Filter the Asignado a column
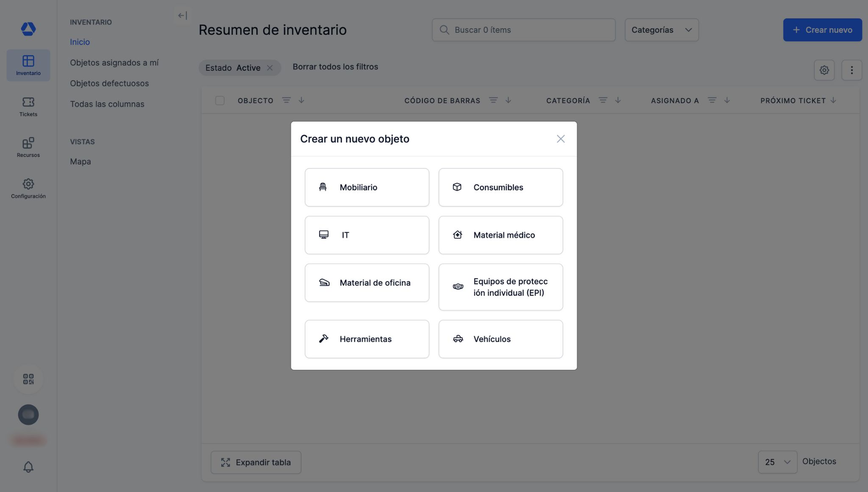 coord(712,101)
